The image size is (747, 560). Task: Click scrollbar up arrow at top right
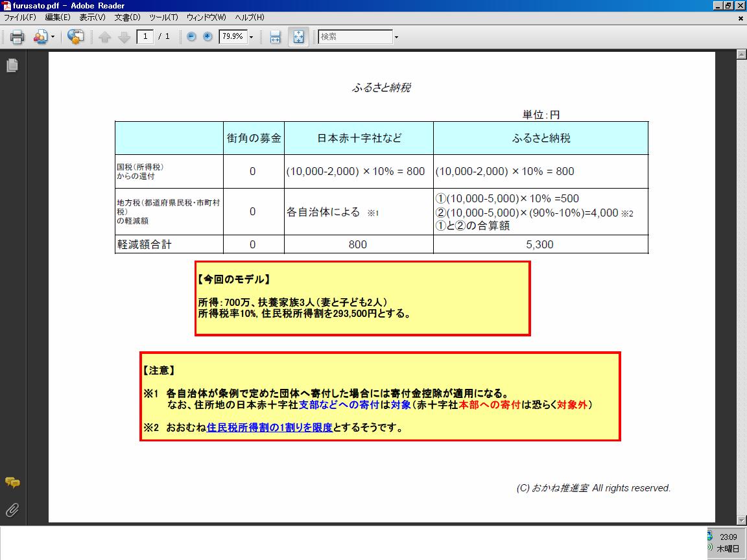coord(741,54)
